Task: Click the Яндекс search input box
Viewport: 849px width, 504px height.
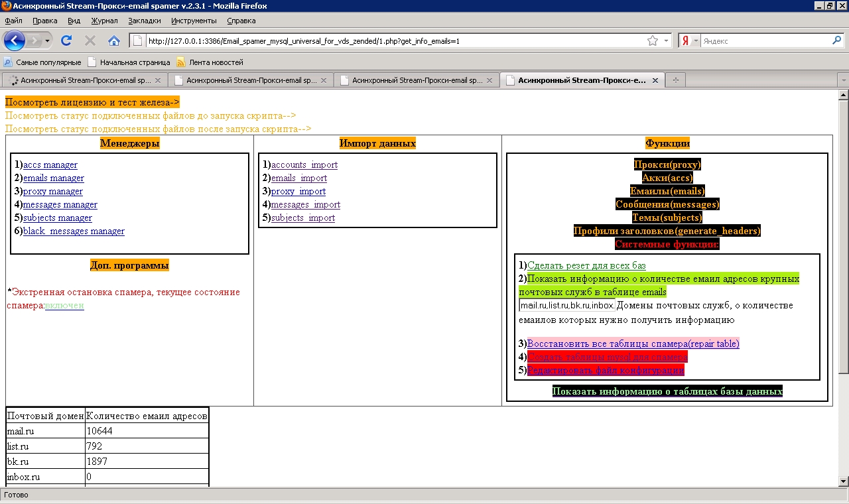Action: (765, 40)
